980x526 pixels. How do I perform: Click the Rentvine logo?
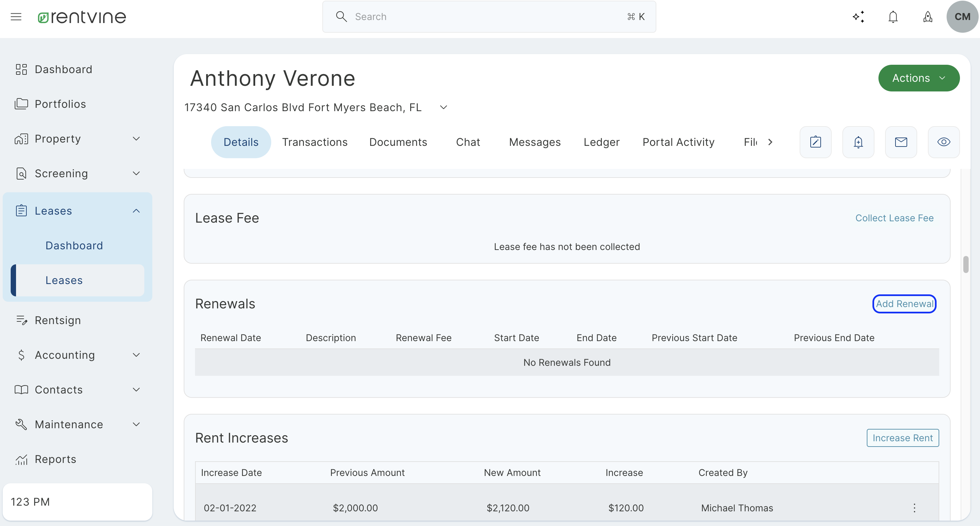coord(82,17)
